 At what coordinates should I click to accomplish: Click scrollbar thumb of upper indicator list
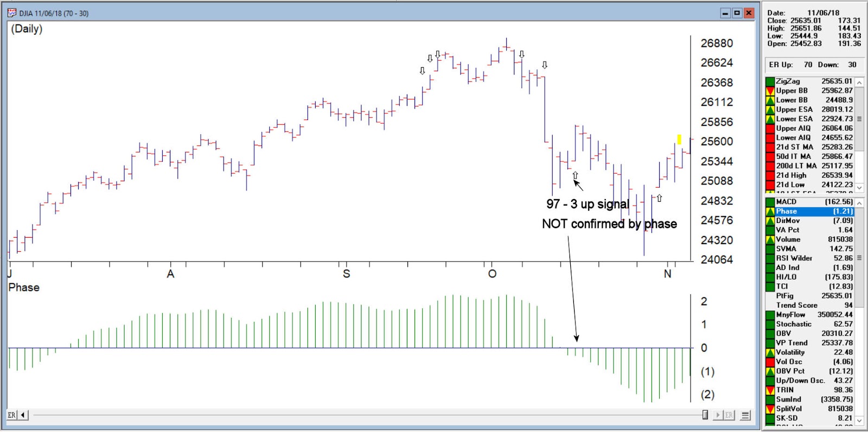click(859, 119)
